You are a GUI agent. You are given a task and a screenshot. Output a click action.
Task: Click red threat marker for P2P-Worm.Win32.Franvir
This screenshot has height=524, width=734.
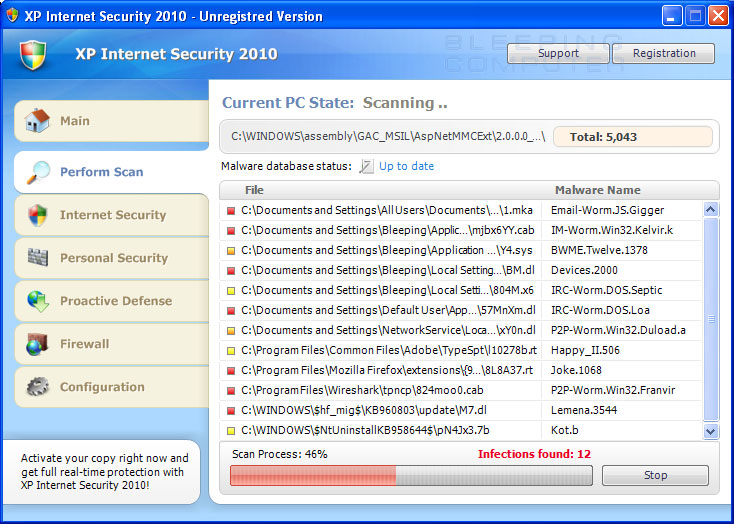[x=231, y=391]
